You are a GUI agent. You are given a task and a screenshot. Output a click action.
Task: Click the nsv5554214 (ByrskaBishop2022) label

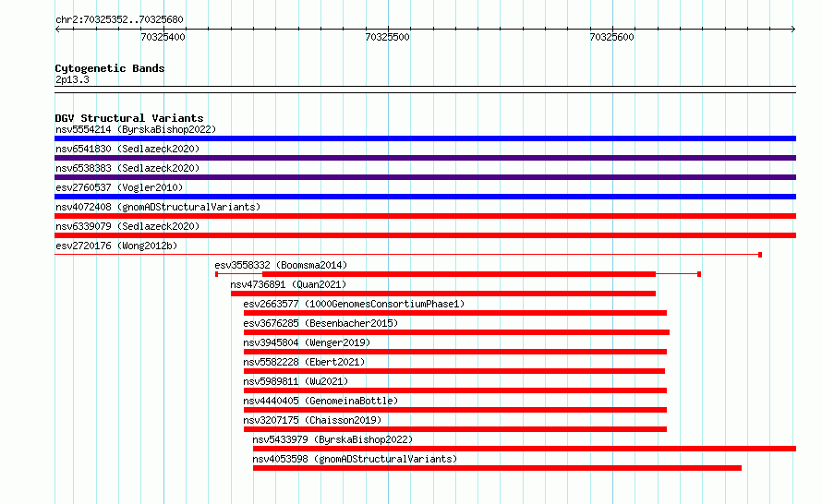[136, 129]
